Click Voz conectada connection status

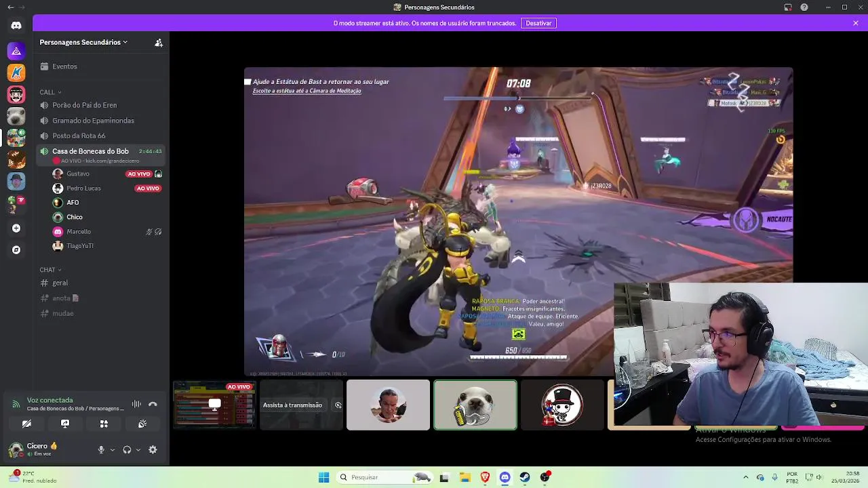pyautogui.click(x=50, y=400)
